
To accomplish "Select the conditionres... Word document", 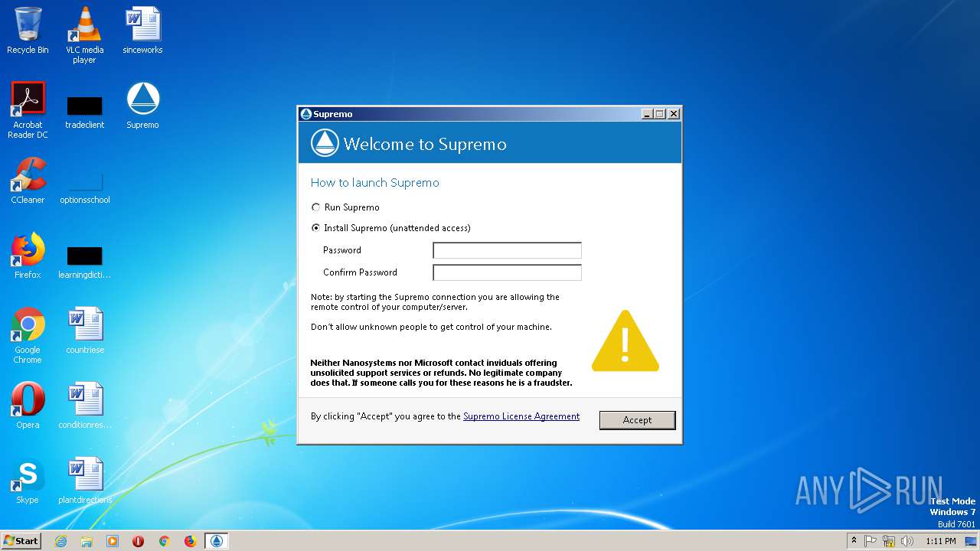I will coord(84,406).
